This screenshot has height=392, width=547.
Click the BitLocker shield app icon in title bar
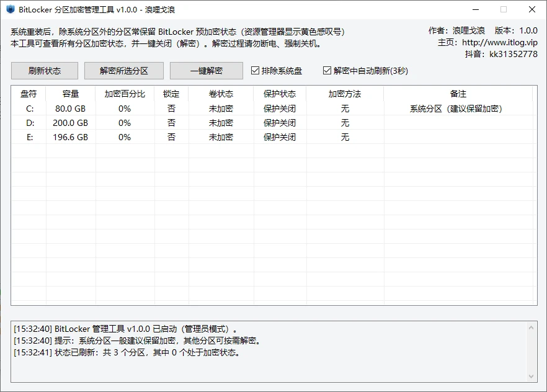point(11,9)
